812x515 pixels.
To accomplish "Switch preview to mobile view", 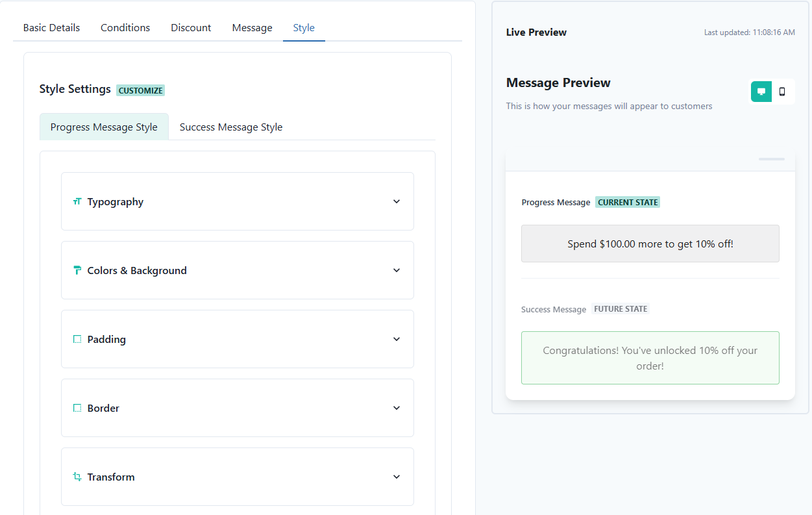I will tap(782, 92).
